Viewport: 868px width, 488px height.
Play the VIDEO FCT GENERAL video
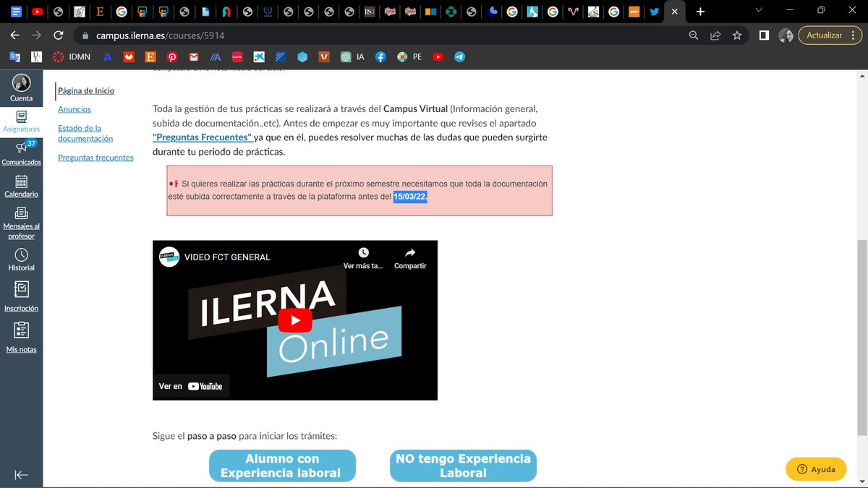[x=295, y=320]
